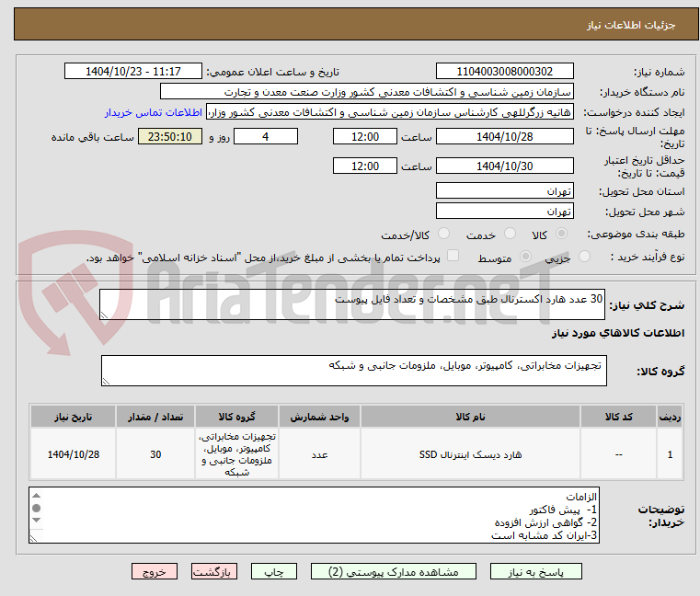The height and width of the screenshot is (596, 700).
Task: Click the price validity time 12:00 field
Action: (365, 166)
